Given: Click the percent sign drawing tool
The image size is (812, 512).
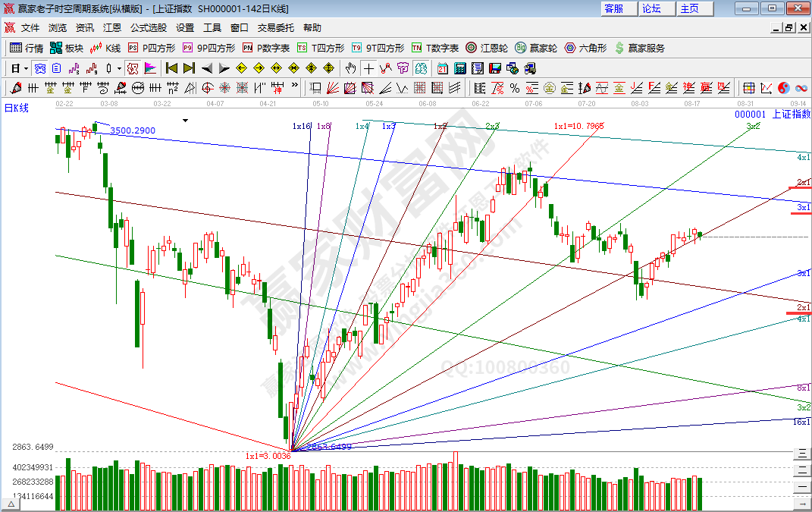Looking at the screenshot, I should click(x=515, y=87).
